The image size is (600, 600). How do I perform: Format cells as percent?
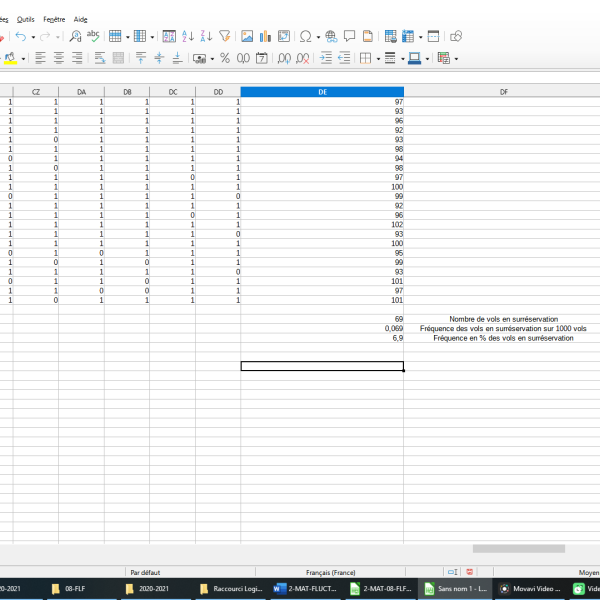(225, 58)
